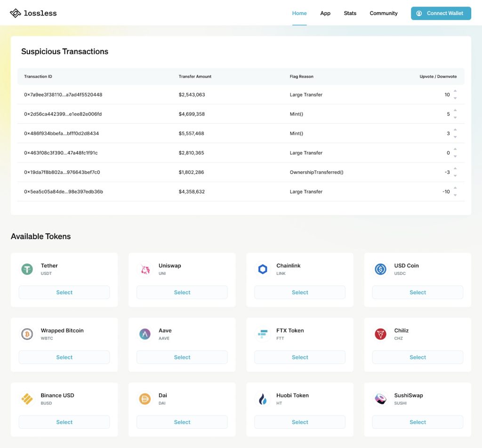Select the Dai token

tap(182, 422)
